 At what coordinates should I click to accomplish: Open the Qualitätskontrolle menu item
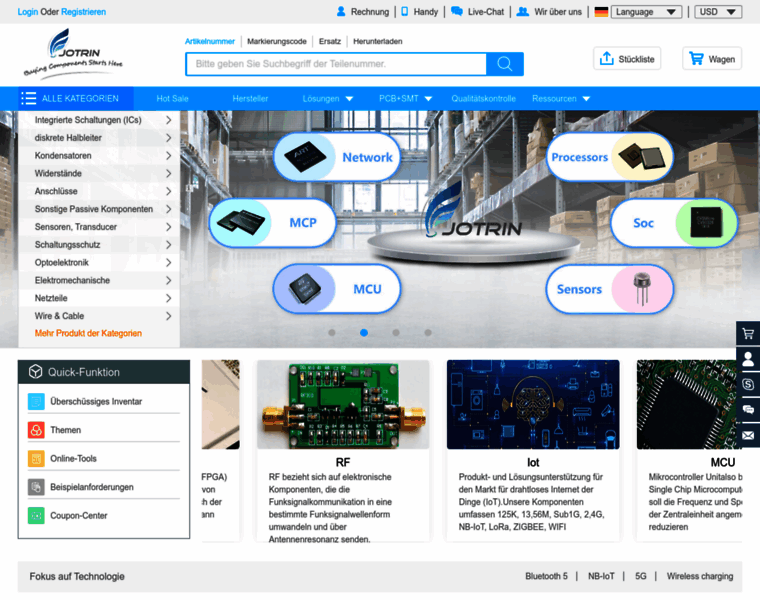point(484,98)
